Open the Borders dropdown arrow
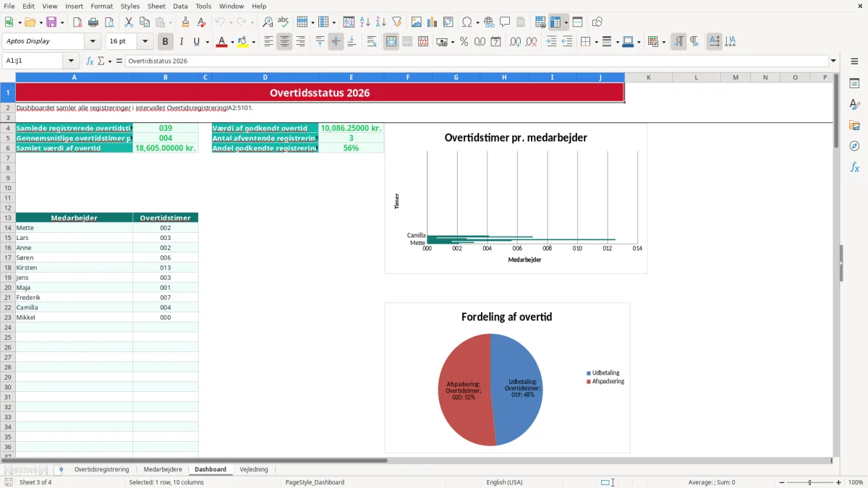This screenshot has height=488, width=868. [595, 42]
